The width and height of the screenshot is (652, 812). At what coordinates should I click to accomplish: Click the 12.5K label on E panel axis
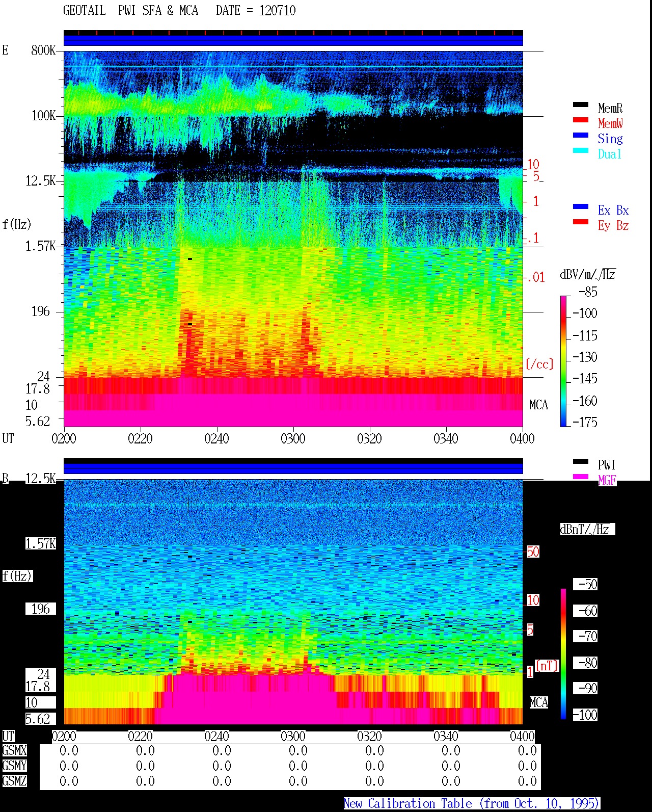pyautogui.click(x=41, y=181)
